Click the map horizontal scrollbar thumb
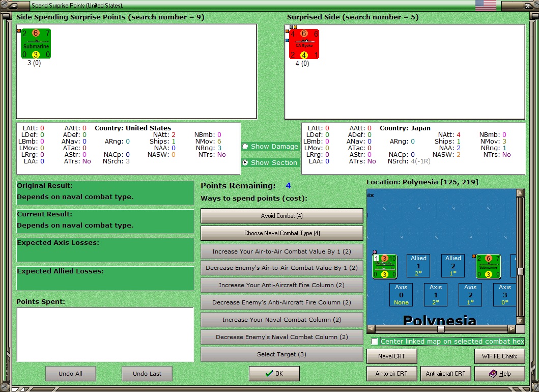The height and width of the screenshot is (392, 539). pos(441,329)
